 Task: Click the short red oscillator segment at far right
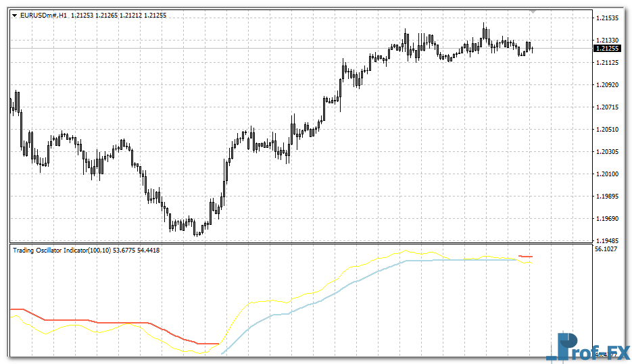click(x=526, y=257)
